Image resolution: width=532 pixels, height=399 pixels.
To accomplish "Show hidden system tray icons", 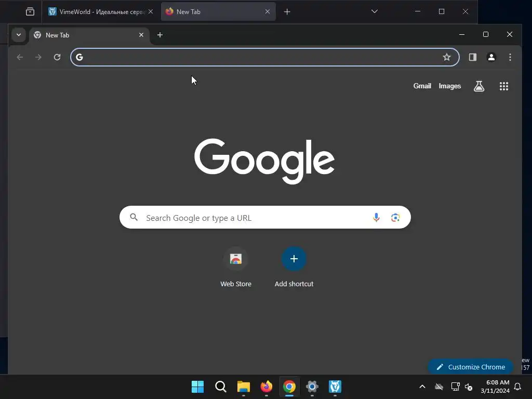I will pyautogui.click(x=422, y=387).
